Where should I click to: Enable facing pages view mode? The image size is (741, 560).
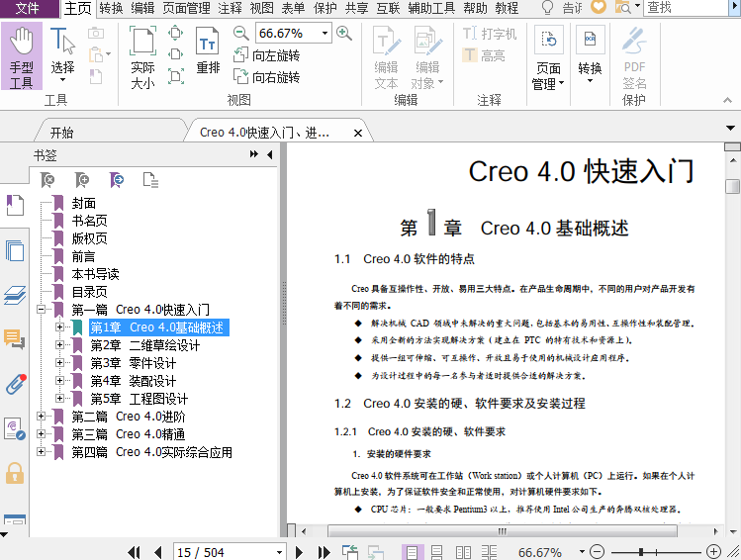[463, 552]
